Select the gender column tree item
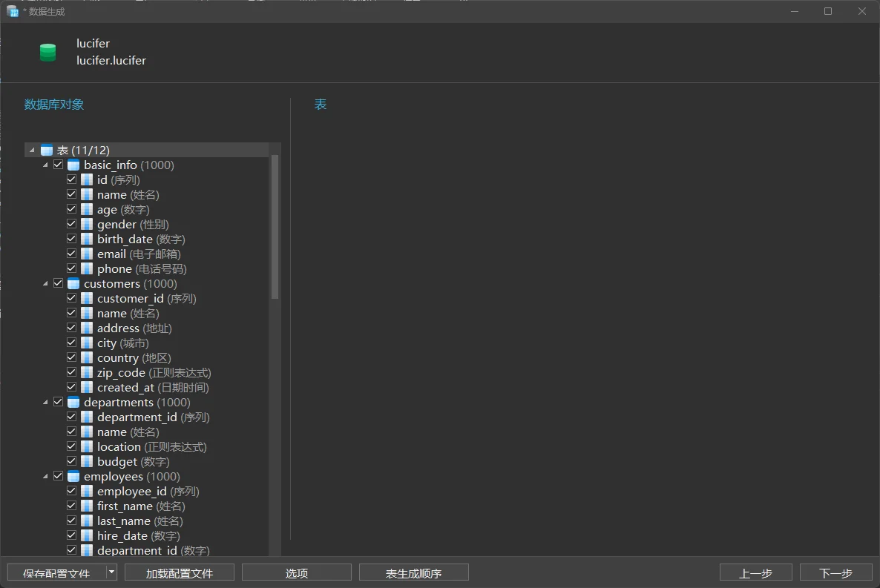This screenshot has height=588, width=880. click(116, 225)
